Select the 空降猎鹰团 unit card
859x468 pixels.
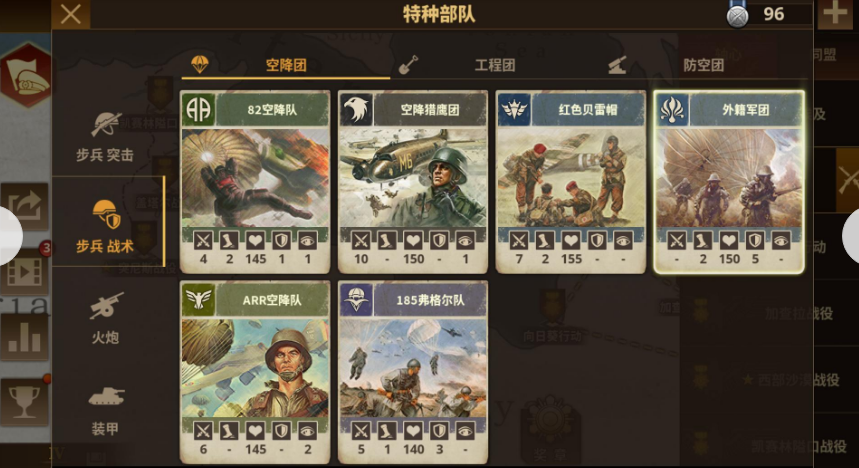pos(413,182)
